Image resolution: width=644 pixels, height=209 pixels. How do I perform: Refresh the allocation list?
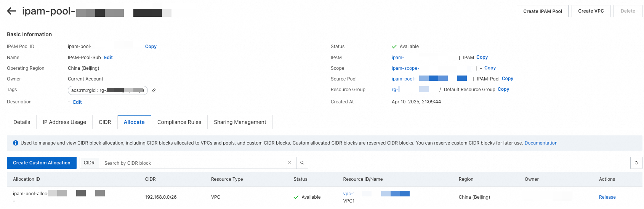tap(636, 163)
